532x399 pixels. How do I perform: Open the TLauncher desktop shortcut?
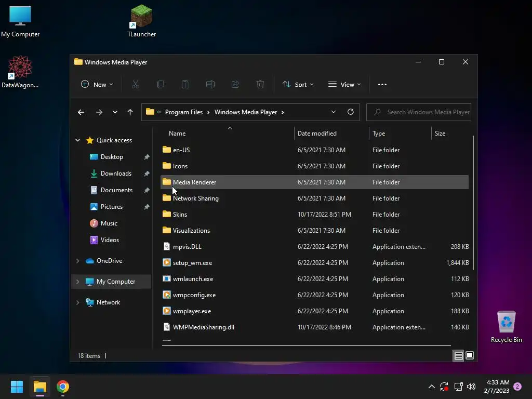(x=141, y=21)
